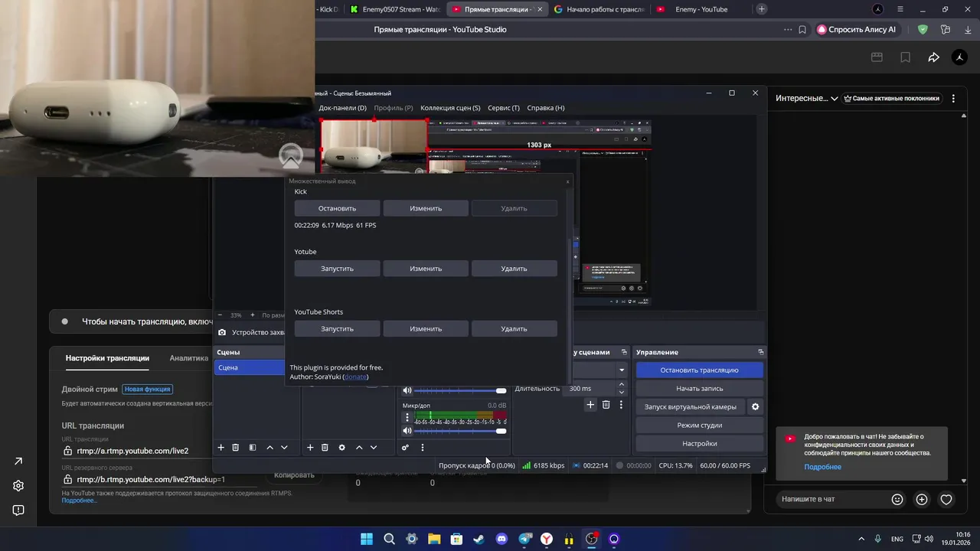This screenshot has width=980, height=551.
Task: Bookmark the page in browser address bar
Action: (x=802, y=30)
